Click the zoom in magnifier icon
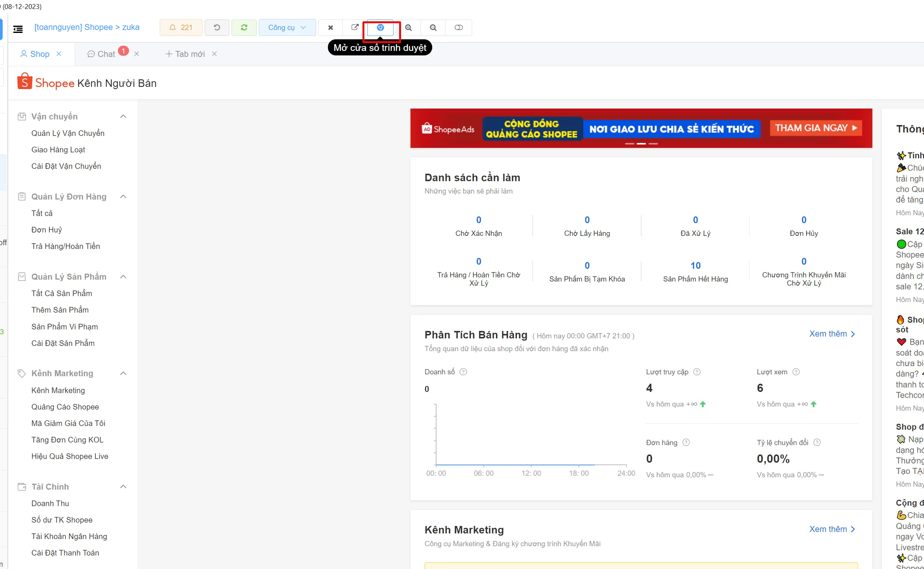This screenshot has height=569, width=924. click(409, 27)
